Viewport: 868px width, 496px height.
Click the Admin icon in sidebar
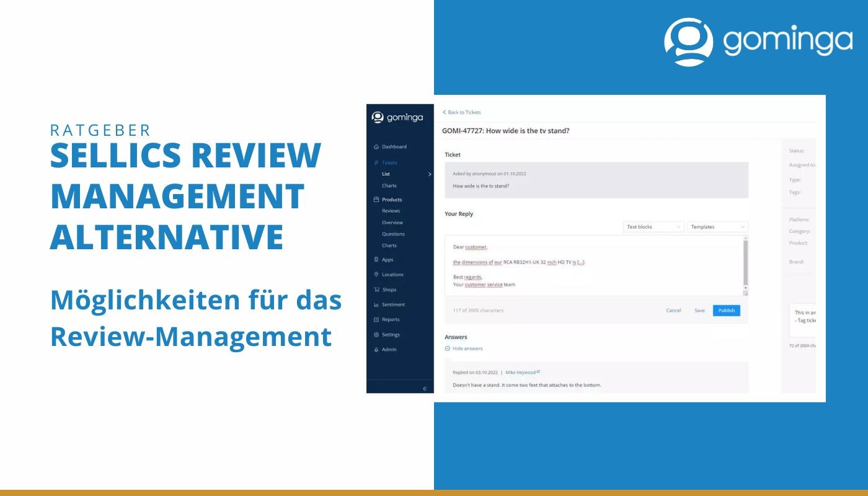click(x=376, y=350)
